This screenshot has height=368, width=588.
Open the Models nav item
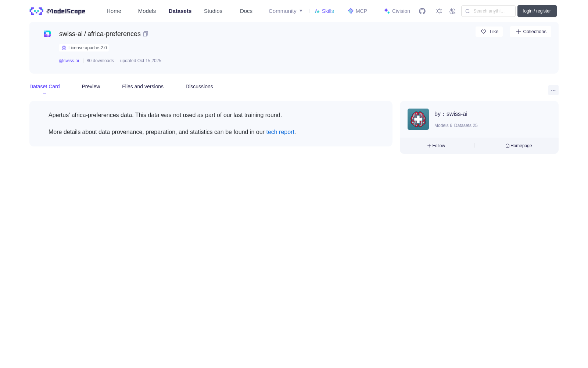[147, 11]
